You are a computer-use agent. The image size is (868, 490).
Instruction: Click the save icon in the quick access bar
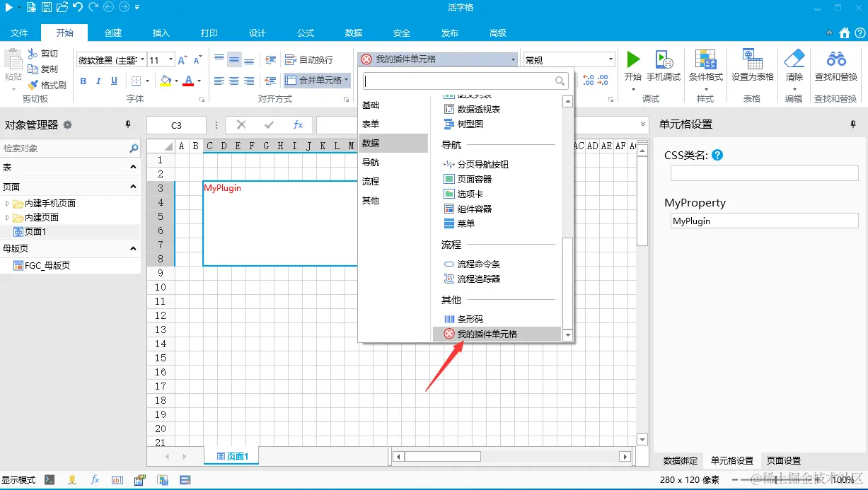[x=46, y=7]
